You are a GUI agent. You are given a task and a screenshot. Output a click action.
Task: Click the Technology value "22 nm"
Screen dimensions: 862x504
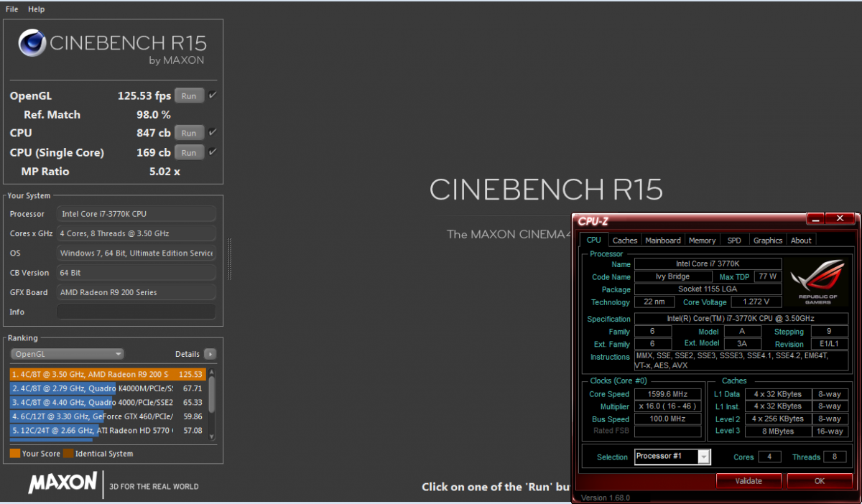[654, 302]
